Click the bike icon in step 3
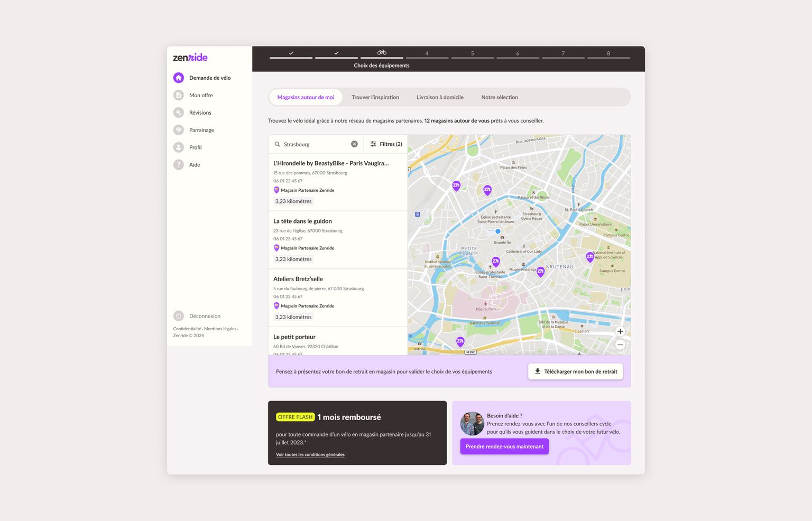Viewport: 812px width, 521px height. pyautogui.click(x=382, y=52)
